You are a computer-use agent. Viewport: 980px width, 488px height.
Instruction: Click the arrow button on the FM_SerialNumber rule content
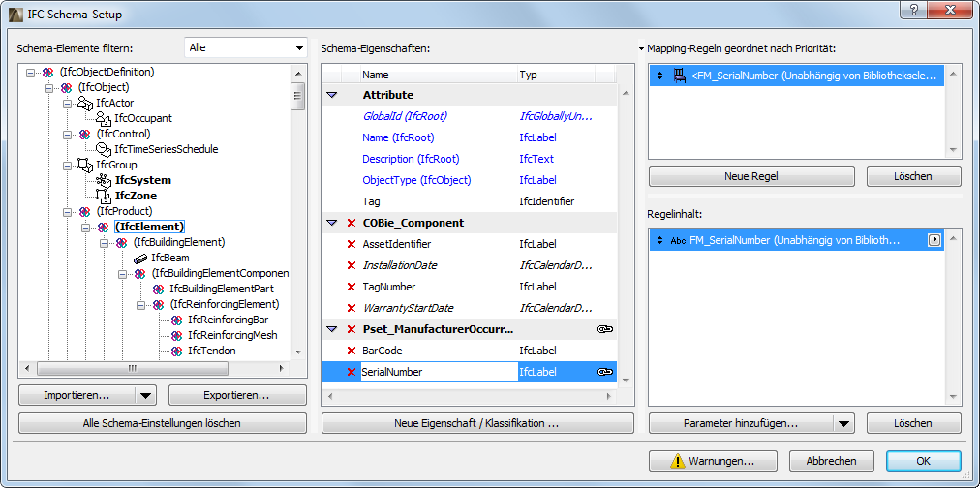point(934,240)
